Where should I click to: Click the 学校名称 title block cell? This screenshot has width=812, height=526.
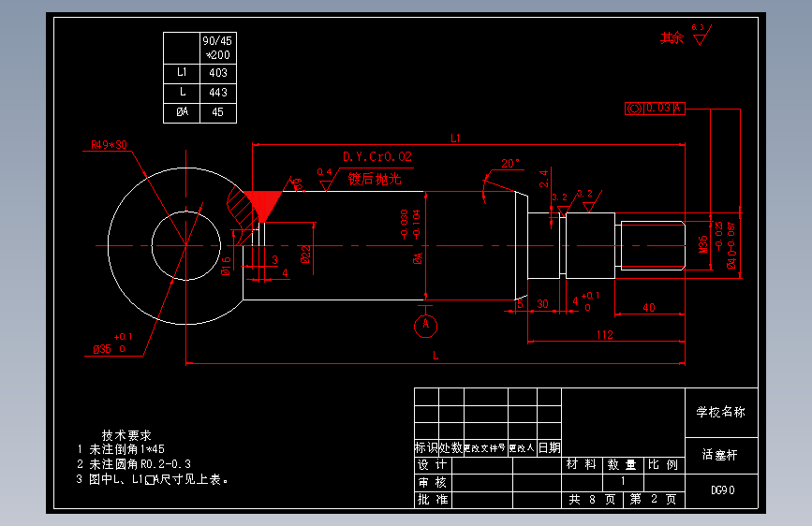[721, 412]
